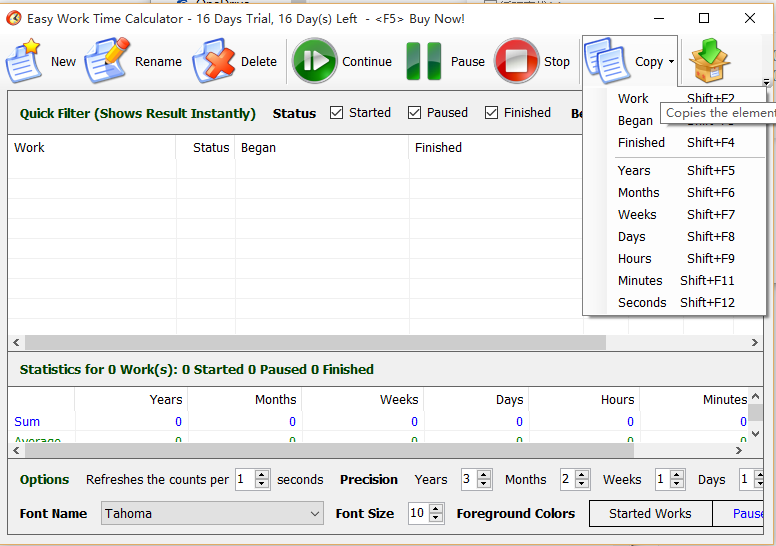776x546 pixels.
Task: Click the Began column header
Action: [x=259, y=148]
